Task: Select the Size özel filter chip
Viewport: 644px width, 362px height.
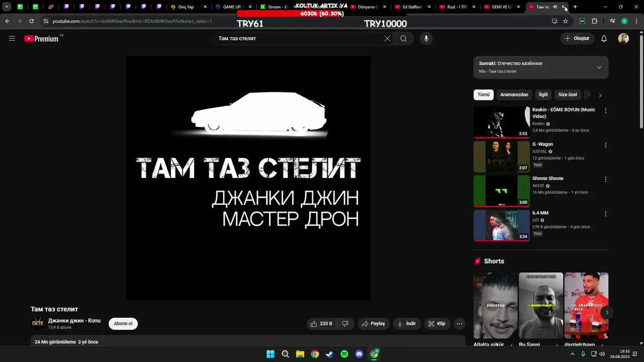Action: [568, 95]
